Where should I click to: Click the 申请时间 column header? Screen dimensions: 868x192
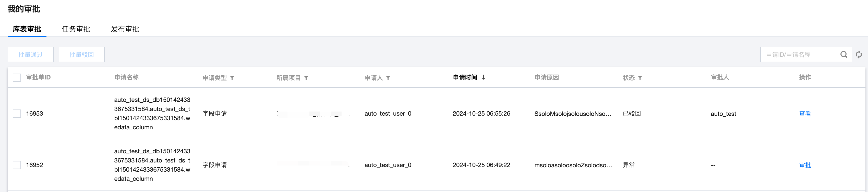point(465,77)
